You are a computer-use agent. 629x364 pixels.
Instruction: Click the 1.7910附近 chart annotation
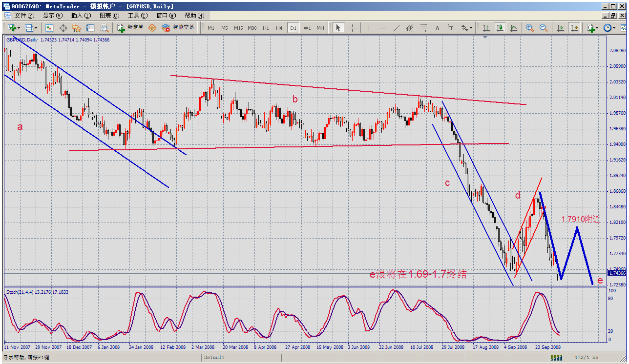581,220
